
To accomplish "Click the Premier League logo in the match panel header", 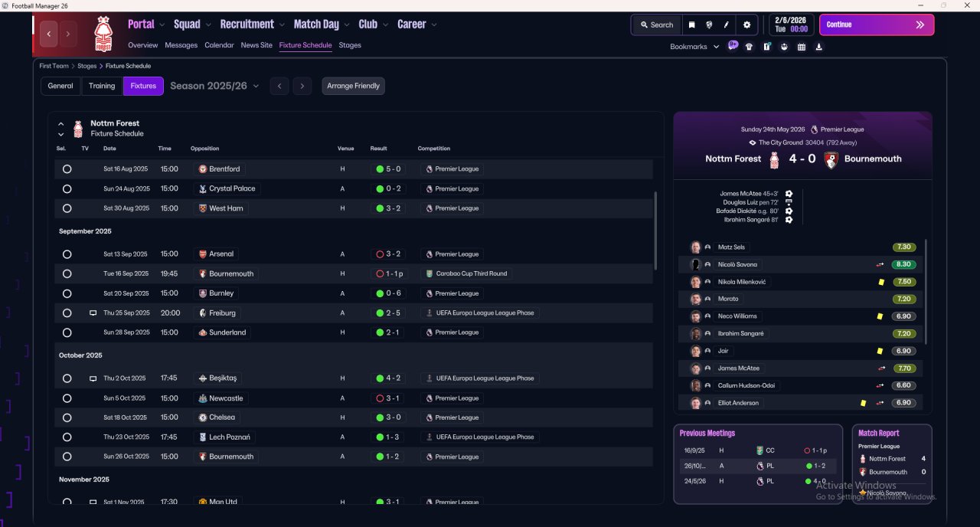I will coord(814,129).
